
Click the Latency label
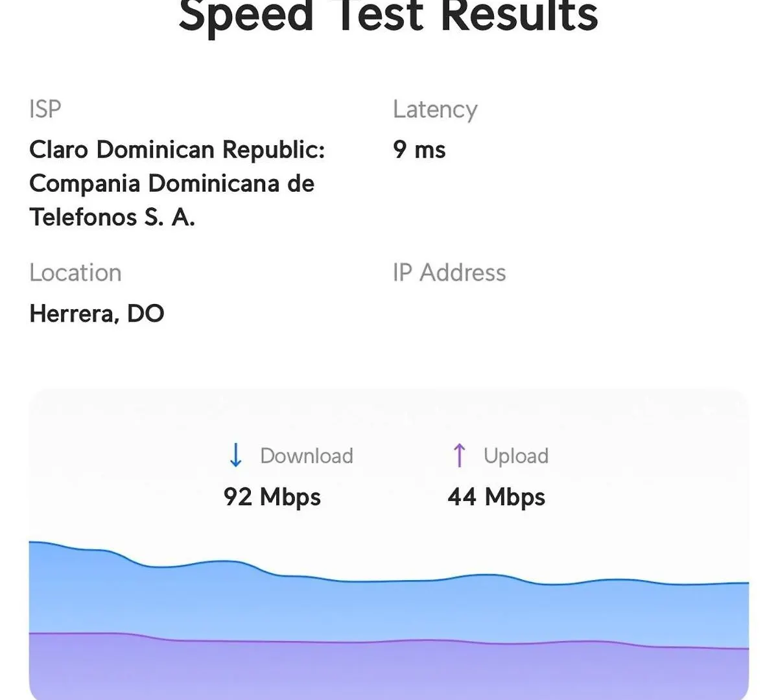(x=435, y=110)
